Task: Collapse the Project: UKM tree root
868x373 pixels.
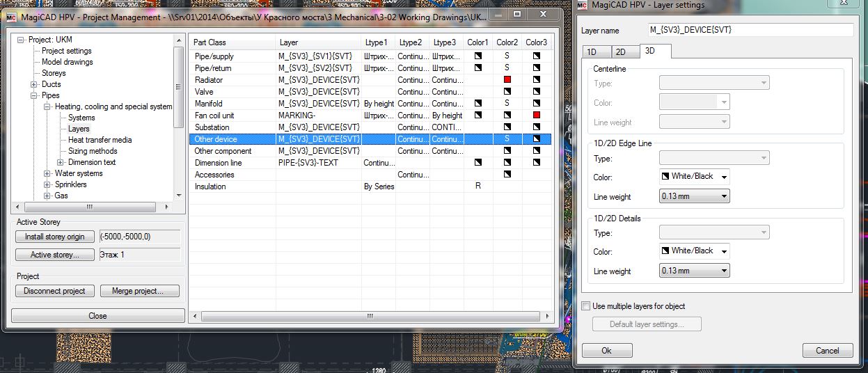Action: [x=21, y=40]
